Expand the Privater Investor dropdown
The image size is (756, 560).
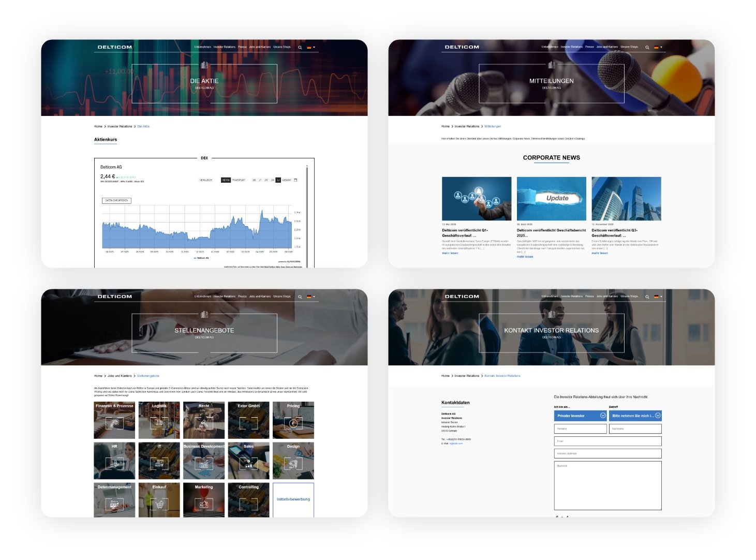click(580, 416)
